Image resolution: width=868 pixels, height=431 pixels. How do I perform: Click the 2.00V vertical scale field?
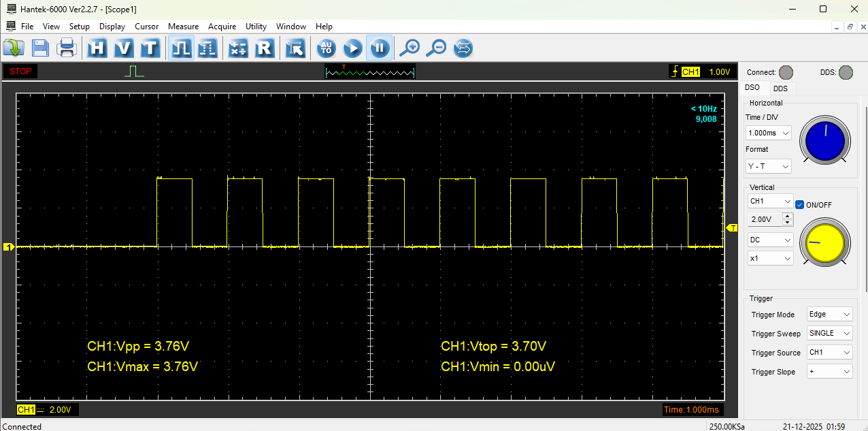tap(765, 219)
